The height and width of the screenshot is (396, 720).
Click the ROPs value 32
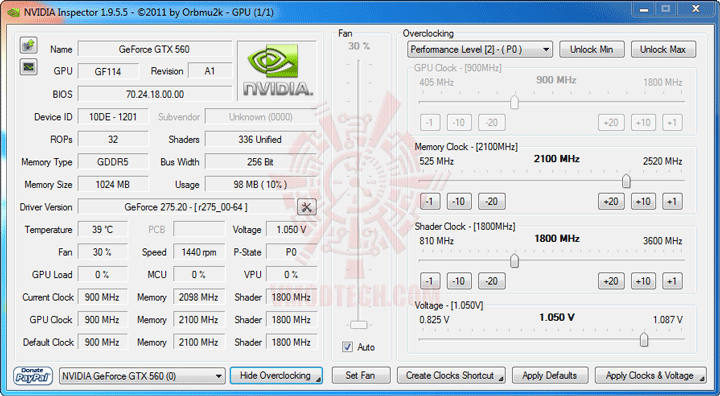113,139
